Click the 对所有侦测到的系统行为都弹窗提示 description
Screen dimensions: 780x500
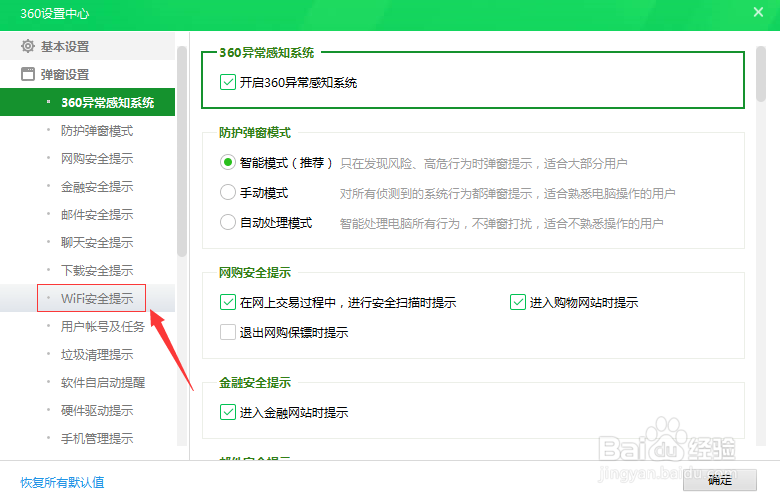click(507, 193)
